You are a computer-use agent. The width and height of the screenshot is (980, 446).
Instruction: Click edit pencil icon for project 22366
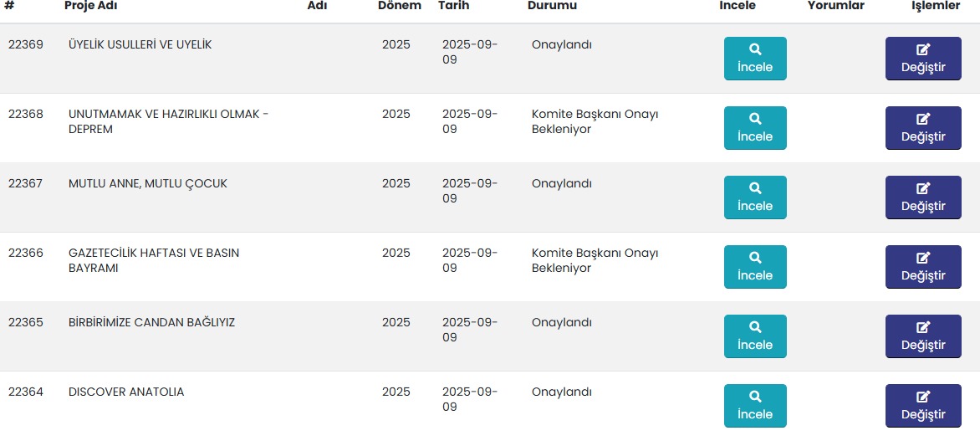923,258
